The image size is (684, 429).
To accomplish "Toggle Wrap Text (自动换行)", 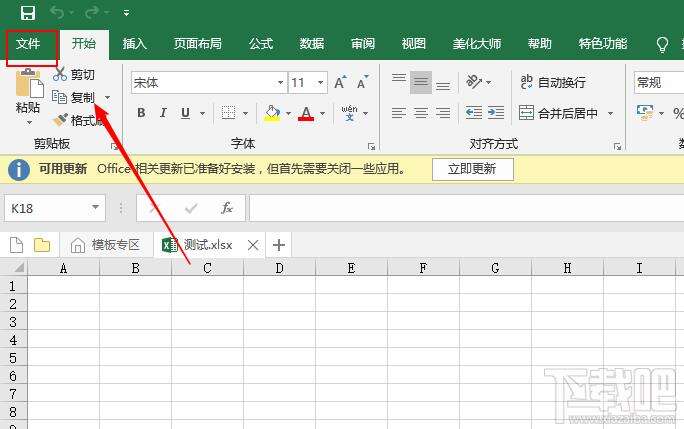I will tap(551, 83).
